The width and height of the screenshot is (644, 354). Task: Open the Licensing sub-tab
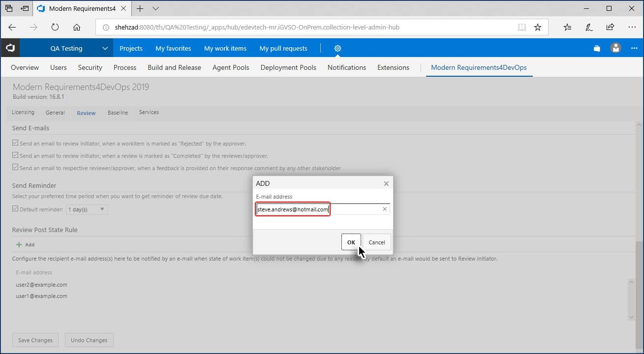(23, 112)
